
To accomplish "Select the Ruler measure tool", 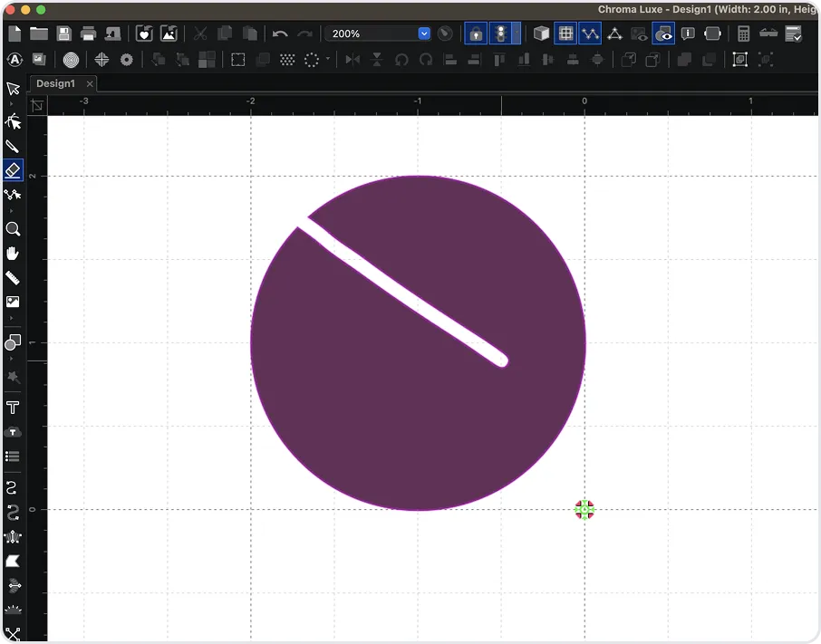I will pyautogui.click(x=13, y=278).
